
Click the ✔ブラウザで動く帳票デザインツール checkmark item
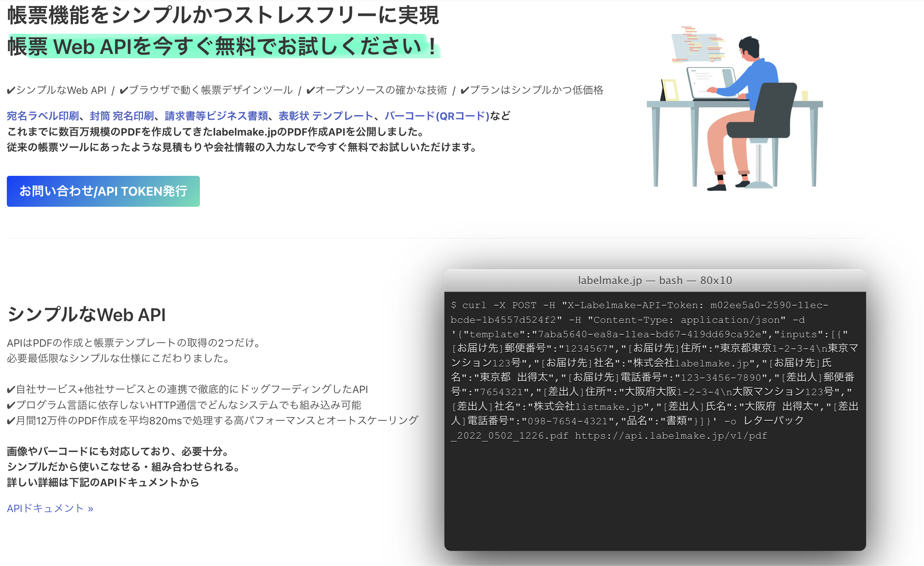(x=206, y=90)
